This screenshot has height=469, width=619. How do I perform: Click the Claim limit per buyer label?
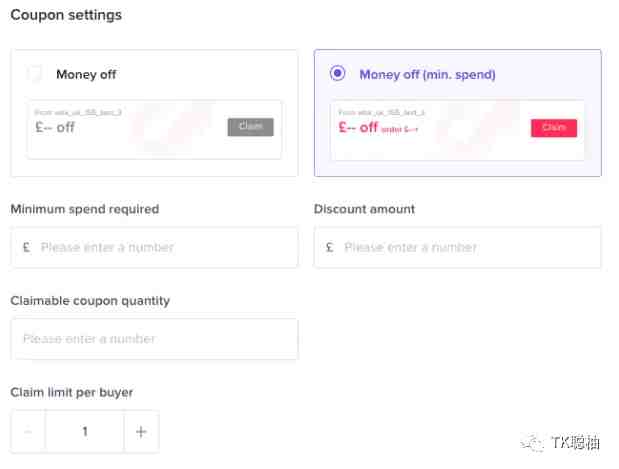tap(71, 392)
